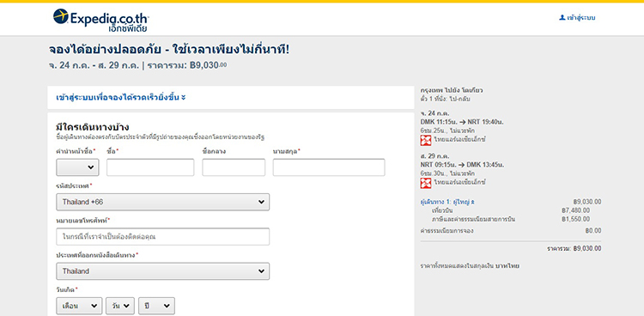
Task: Click the Expedia.co.th logo
Action: point(101,20)
